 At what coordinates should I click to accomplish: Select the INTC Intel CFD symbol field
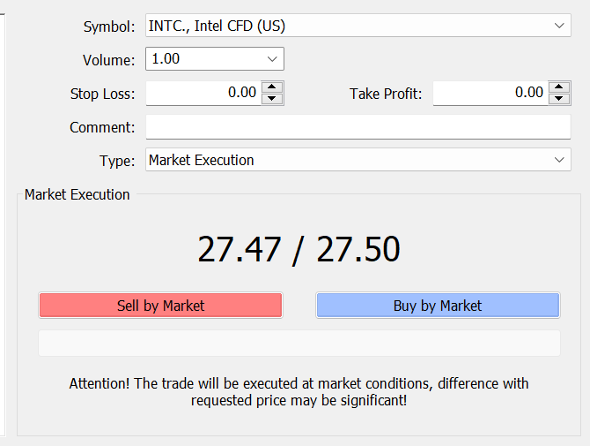coord(358,26)
